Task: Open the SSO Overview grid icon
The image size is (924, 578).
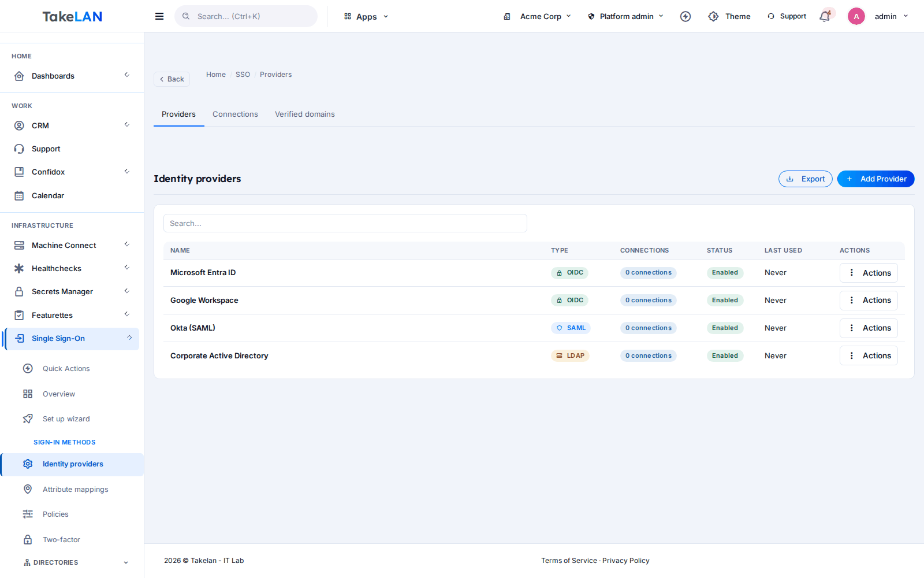Action: [x=28, y=394]
